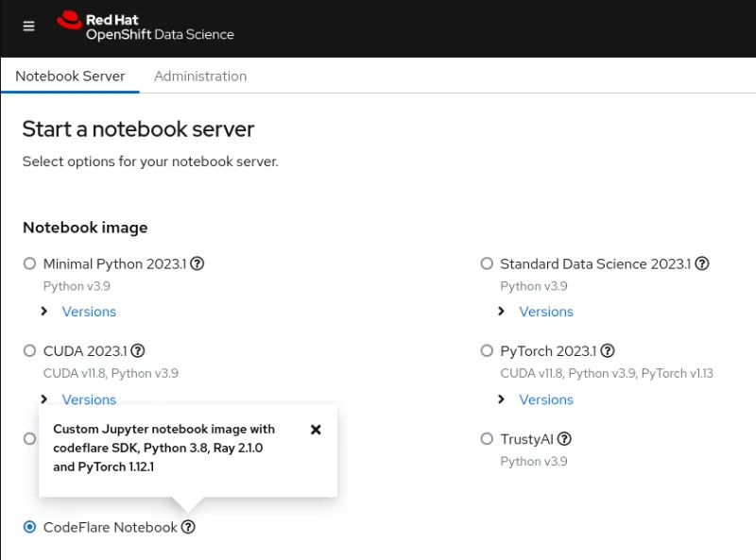Screen dimensions: 756x560
Task: Open help tooltip for Minimal Python 2023.1
Action: [197, 263]
